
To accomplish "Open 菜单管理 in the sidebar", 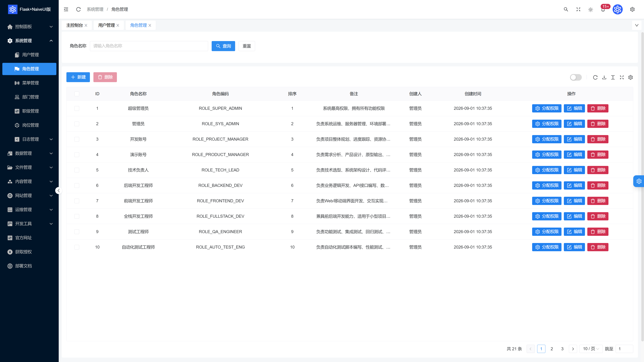I will click(29, 83).
